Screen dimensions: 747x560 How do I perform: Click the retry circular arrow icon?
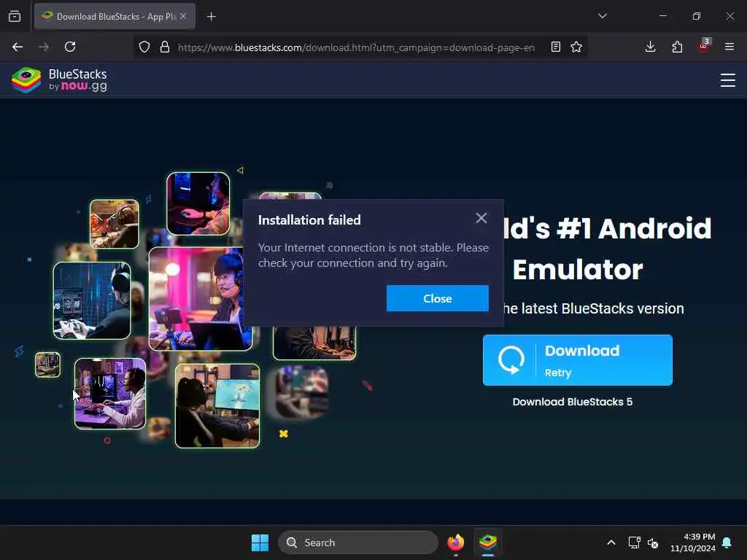point(511,360)
